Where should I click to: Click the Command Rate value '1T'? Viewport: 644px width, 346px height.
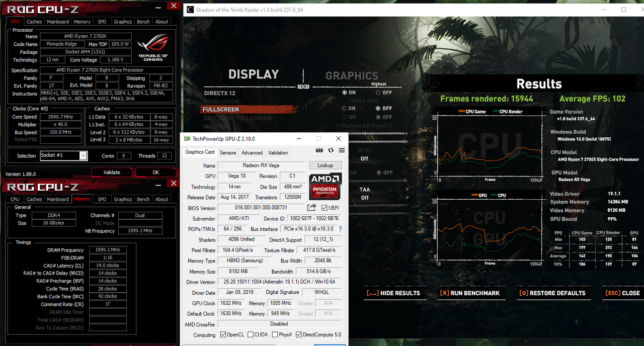(107, 304)
